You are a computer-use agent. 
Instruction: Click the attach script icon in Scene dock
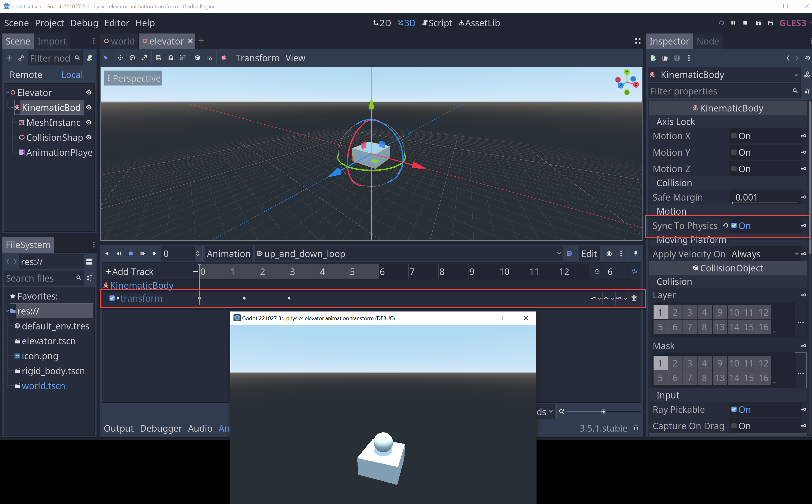click(89, 58)
